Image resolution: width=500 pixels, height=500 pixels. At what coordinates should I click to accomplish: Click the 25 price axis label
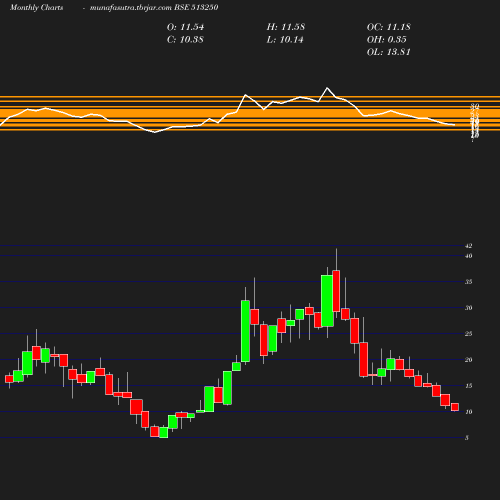[469, 334]
